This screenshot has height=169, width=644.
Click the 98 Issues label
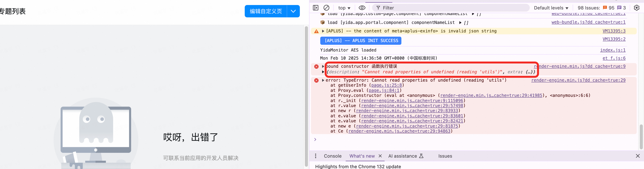pos(589,8)
